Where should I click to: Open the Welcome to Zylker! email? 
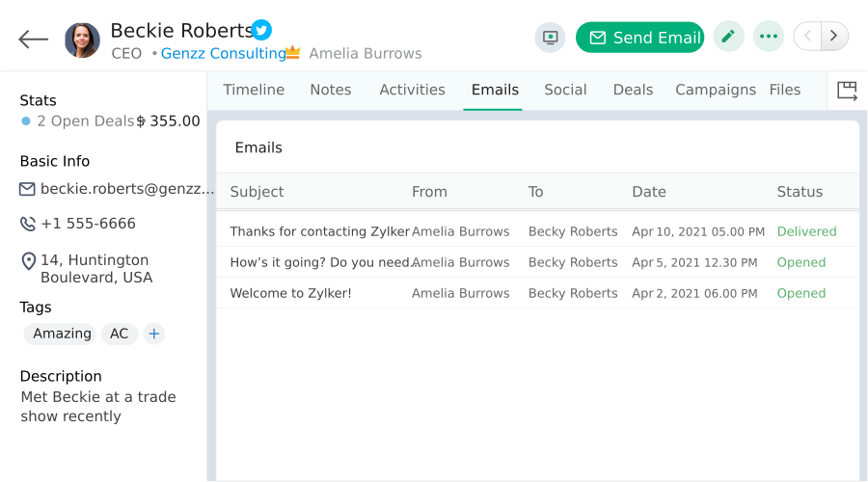pyautogui.click(x=290, y=293)
